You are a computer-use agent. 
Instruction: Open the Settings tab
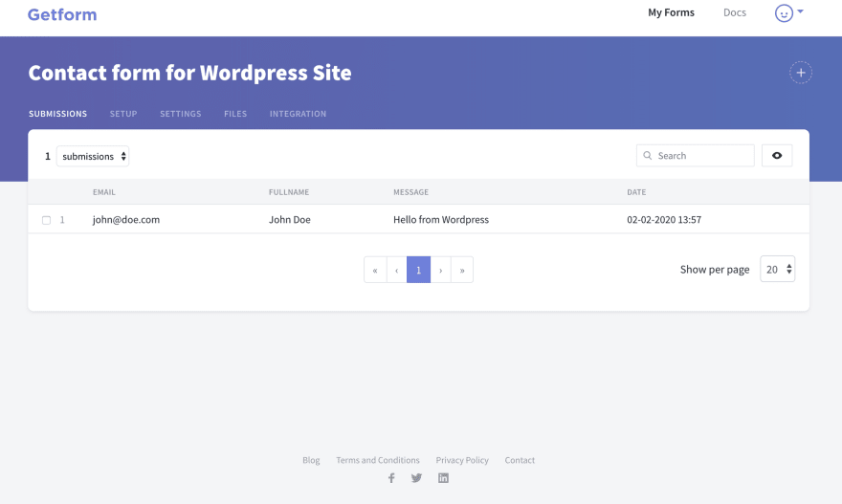click(x=181, y=114)
